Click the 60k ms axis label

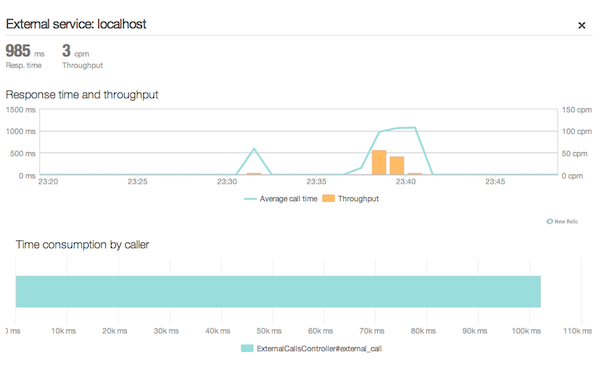click(321, 331)
